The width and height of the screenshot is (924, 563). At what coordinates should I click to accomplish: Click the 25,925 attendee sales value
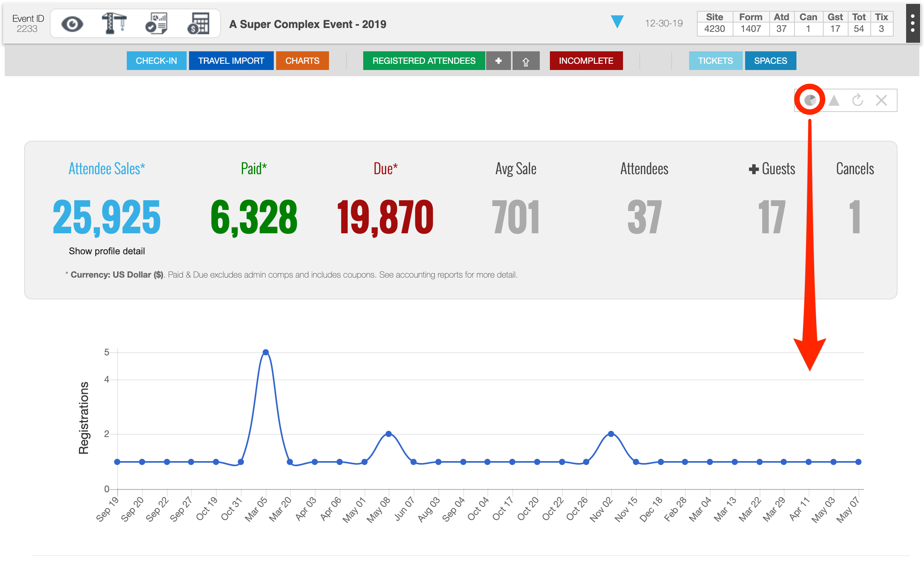pos(107,217)
